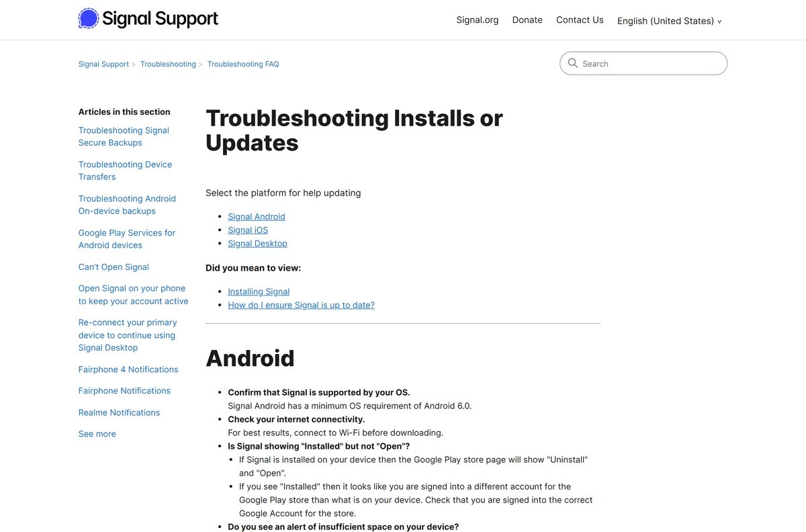The image size is (806, 532).
Task: Click 'Did you mean to view:' text
Action: 253,268
